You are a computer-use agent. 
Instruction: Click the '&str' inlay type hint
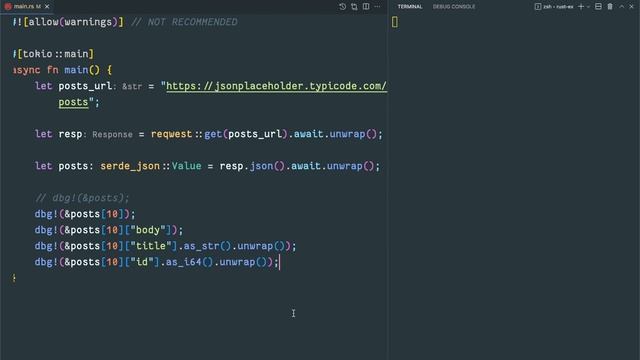132,87
